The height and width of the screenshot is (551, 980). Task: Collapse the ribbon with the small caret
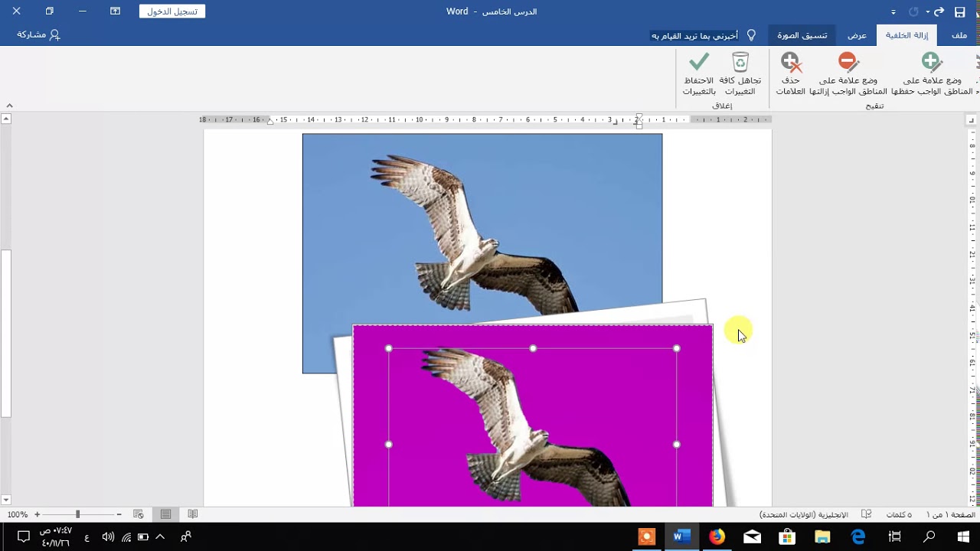point(9,106)
